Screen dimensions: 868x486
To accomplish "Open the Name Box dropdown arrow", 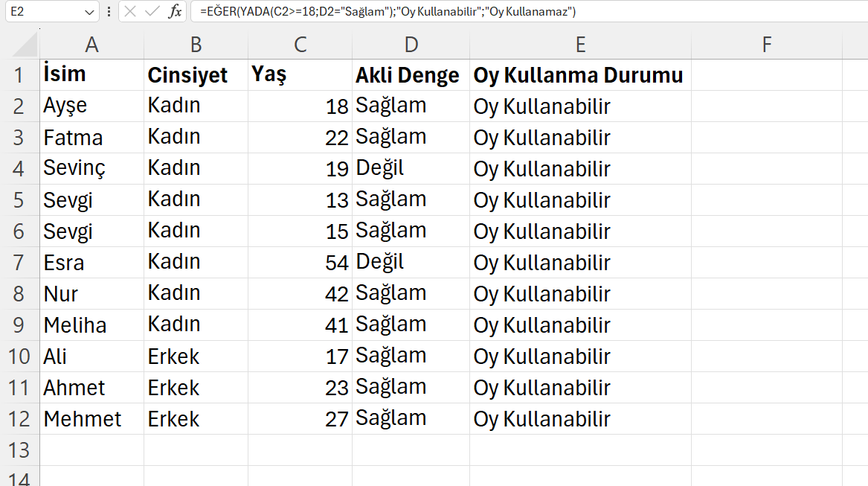I will click(89, 12).
